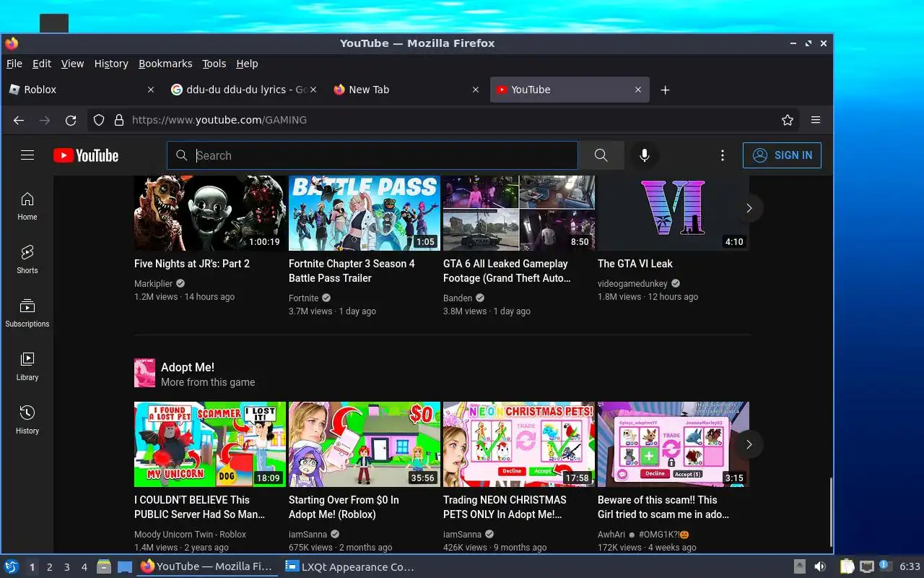Open Shorts in sidebar

(x=27, y=259)
